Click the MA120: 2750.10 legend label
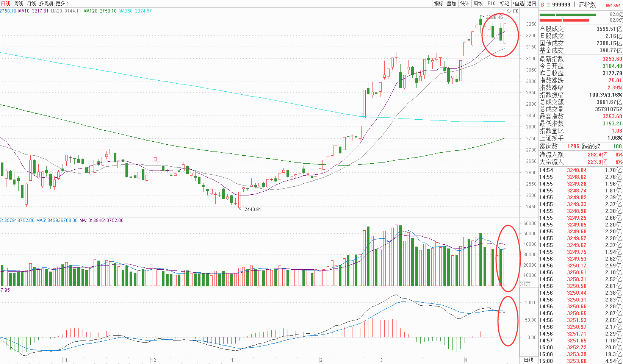623x364 pixels. pyautogui.click(x=100, y=11)
